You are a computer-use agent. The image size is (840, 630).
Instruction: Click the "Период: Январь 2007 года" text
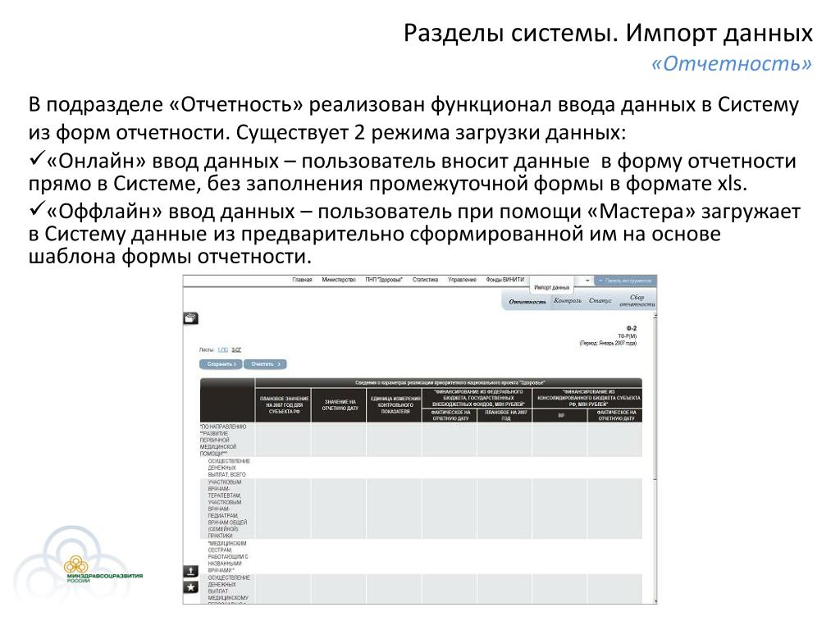[x=608, y=343]
